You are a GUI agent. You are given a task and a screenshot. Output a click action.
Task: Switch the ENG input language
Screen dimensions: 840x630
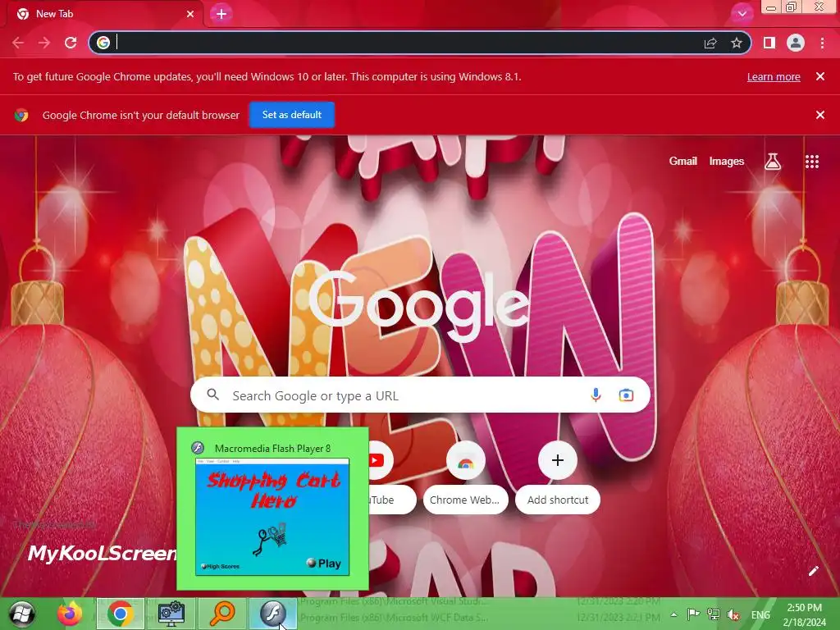pyautogui.click(x=760, y=615)
